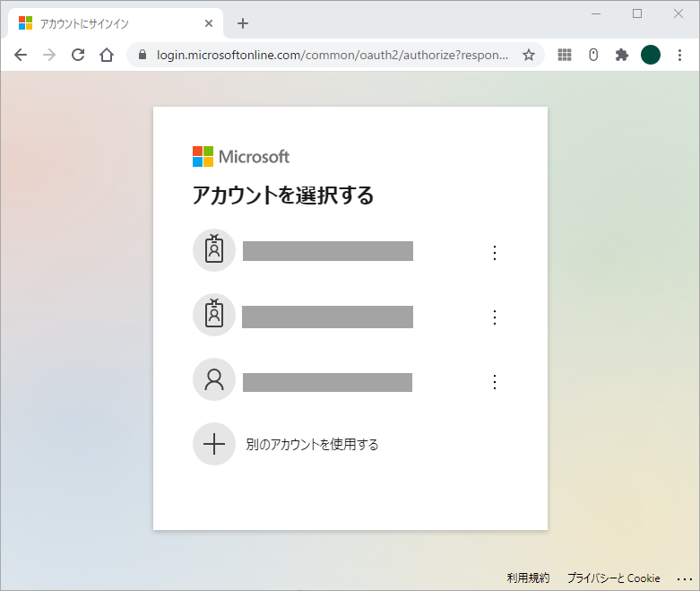This screenshot has width=700, height=591.
Task: Click the mouse-shaped extension icon
Action: pyautogui.click(x=593, y=55)
